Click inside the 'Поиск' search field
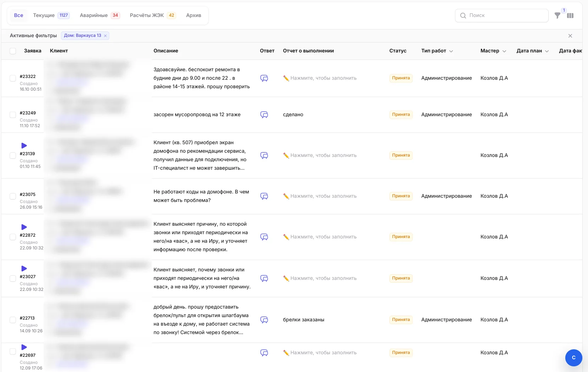Screen dimensions: 588x372 pos(501,16)
